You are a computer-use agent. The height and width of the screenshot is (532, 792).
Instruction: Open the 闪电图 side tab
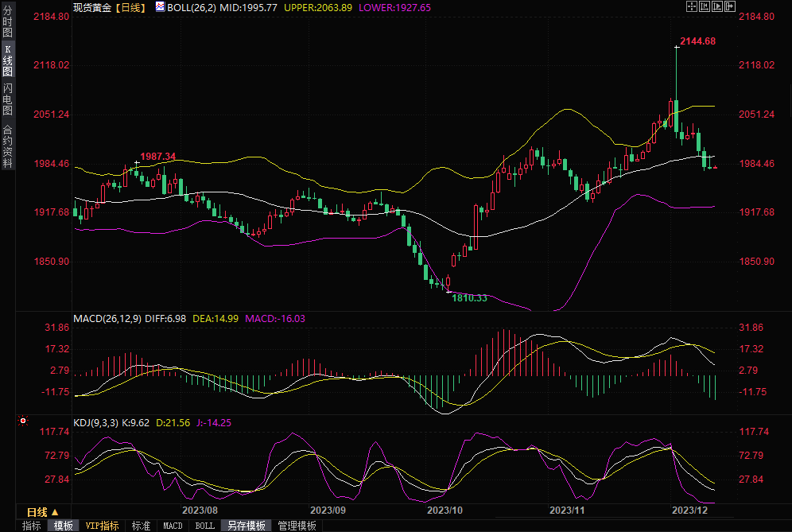point(7,99)
